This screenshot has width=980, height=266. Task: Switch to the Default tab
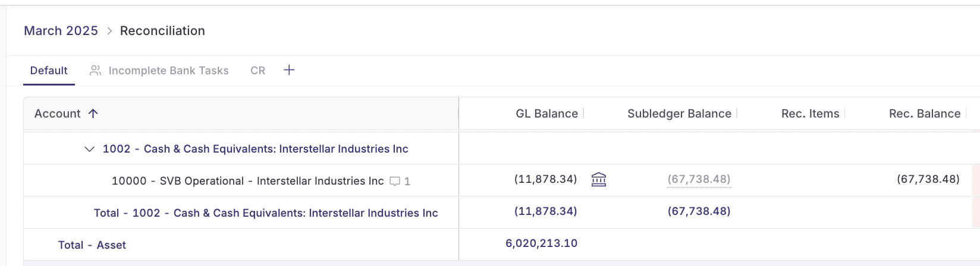[49, 71]
